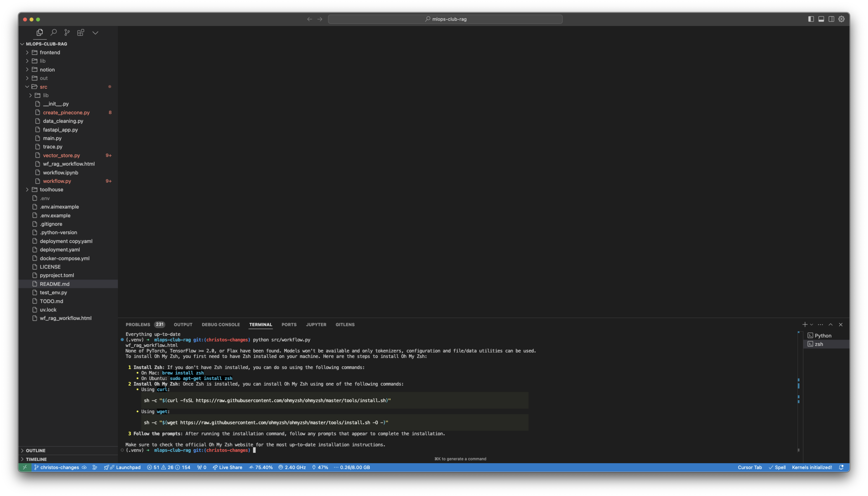Open the terminal launch profile dropdown arrow

(x=811, y=325)
